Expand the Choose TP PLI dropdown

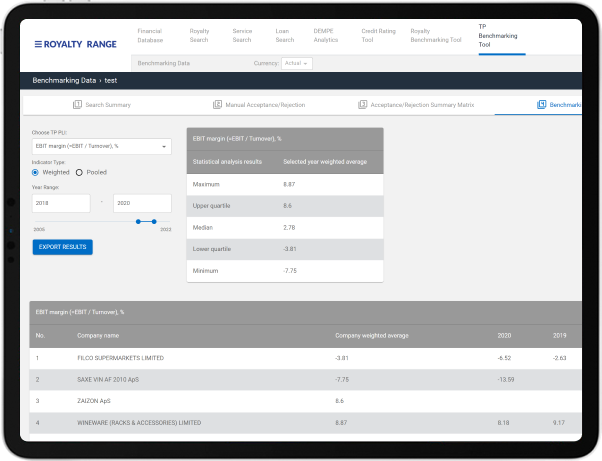(x=101, y=146)
